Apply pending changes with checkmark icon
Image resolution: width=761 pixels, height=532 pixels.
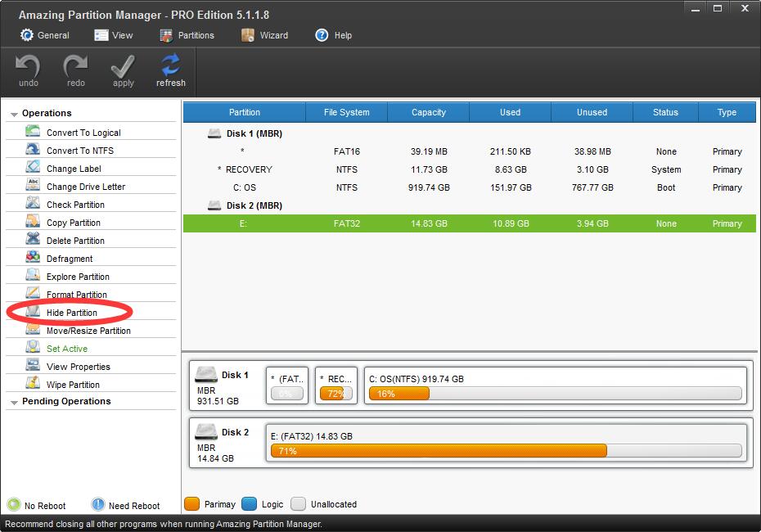click(x=124, y=66)
